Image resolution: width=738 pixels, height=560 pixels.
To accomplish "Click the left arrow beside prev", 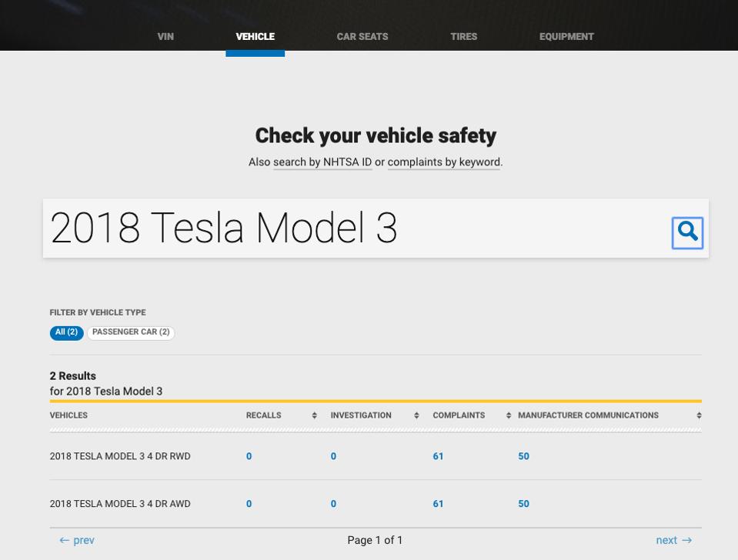I will click(62, 540).
